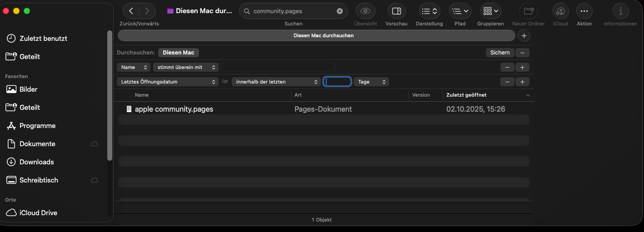
Task: Expand the 'stimmt überein mit' dropdown
Action: tap(185, 67)
